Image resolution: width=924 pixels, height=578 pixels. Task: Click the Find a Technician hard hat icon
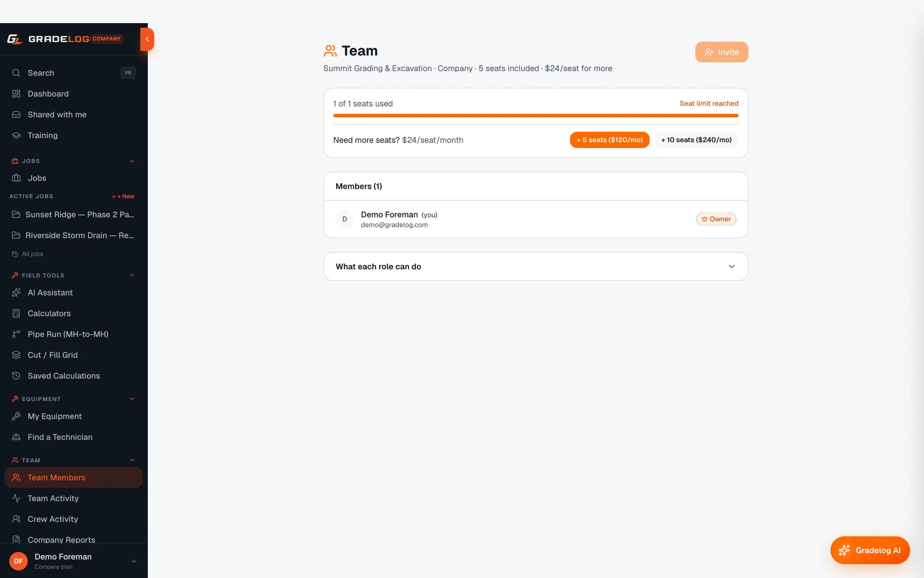point(16,437)
